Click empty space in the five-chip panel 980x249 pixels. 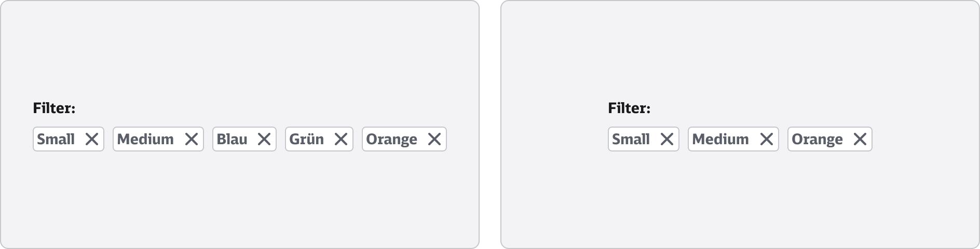coord(239,52)
